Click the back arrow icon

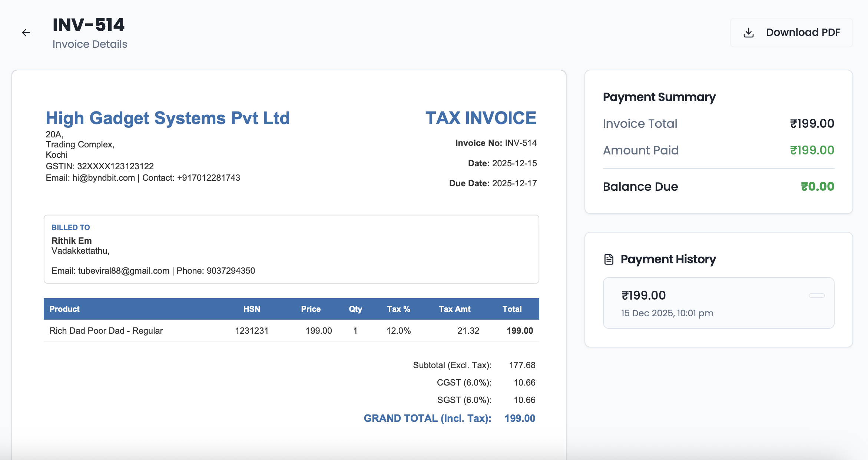tap(26, 33)
